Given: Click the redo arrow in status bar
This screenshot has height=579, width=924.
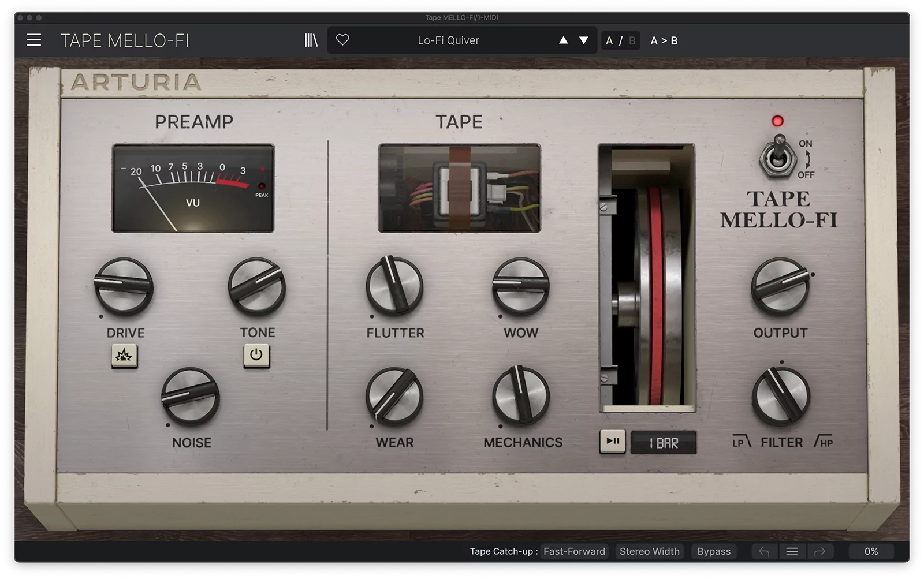Looking at the screenshot, I should point(819,552).
